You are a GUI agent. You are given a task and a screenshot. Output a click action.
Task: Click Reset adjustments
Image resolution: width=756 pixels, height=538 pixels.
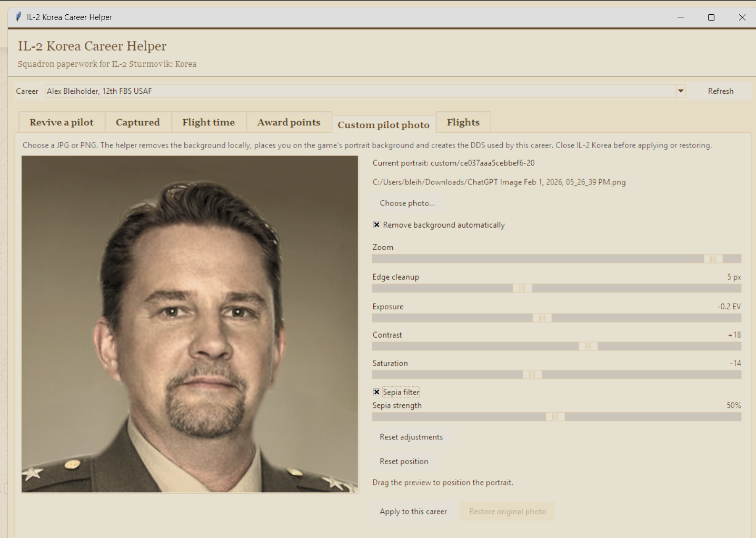click(411, 437)
